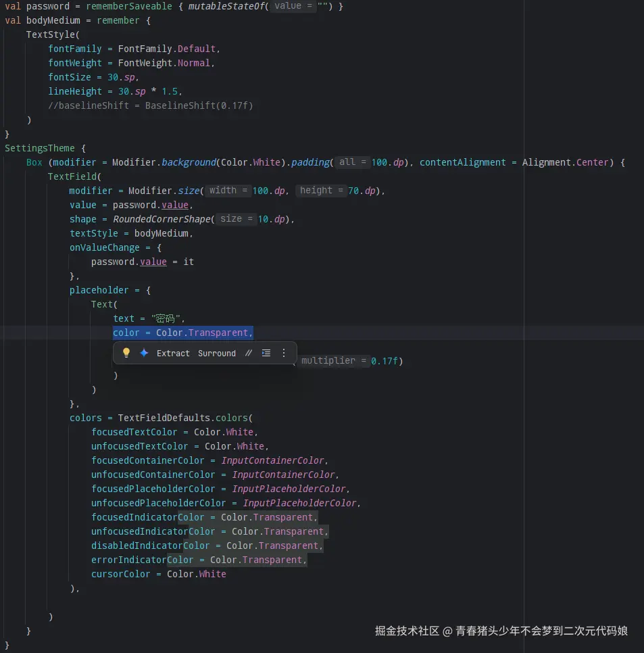The image size is (644, 653).
Task: Click 'unfocusedTextColor' parameter
Action: click(139, 446)
